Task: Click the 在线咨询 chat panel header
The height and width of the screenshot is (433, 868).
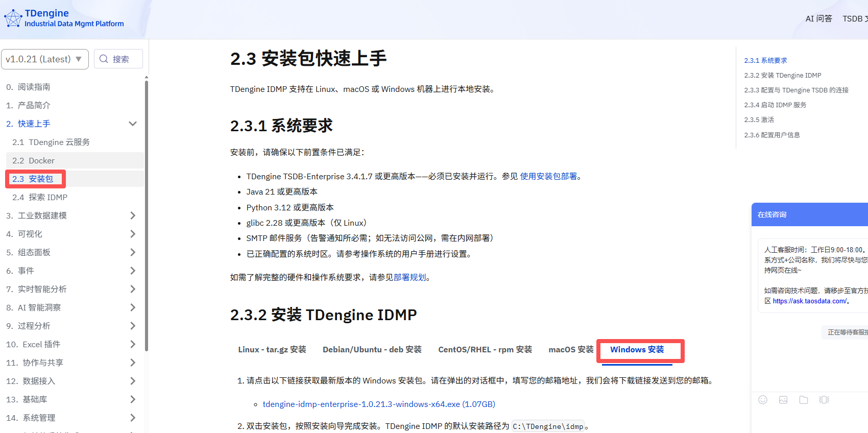Action: click(x=810, y=214)
